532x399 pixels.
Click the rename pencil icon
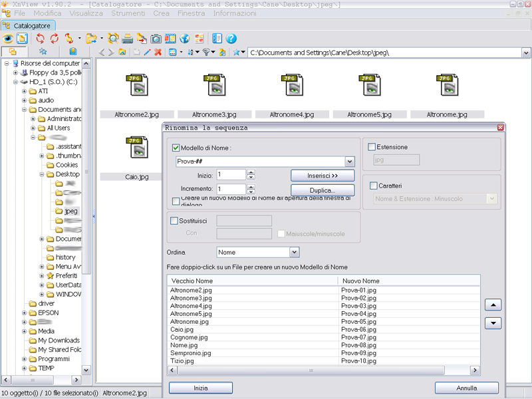tap(147, 53)
